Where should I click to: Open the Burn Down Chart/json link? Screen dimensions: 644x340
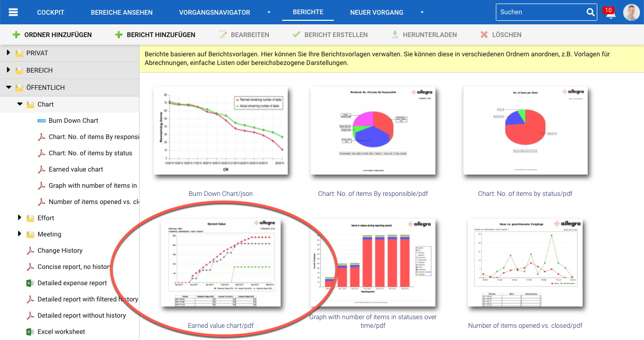point(220,193)
